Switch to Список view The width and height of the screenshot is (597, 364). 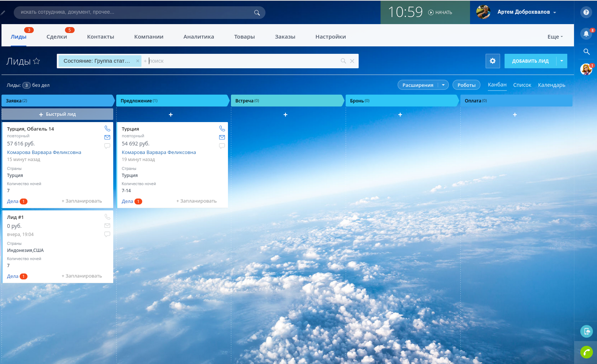click(522, 85)
